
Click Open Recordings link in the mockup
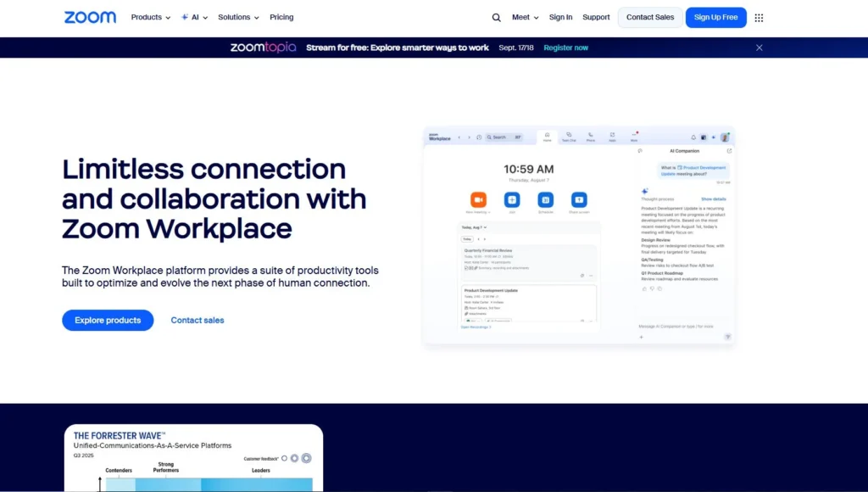(476, 327)
